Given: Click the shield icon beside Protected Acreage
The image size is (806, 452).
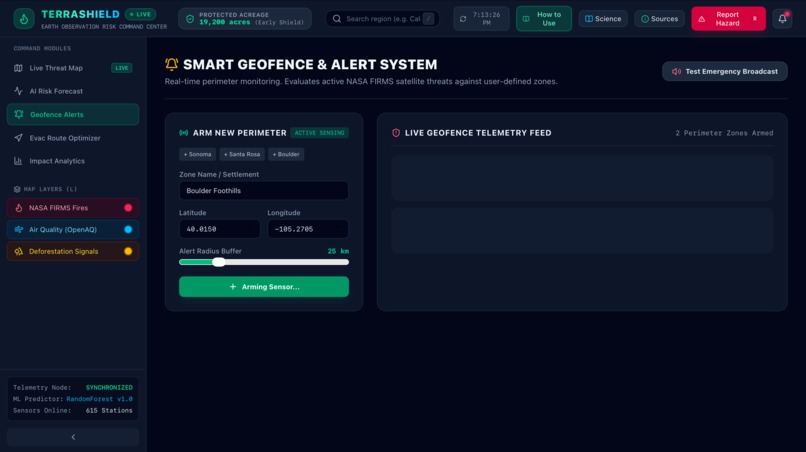Looking at the screenshot, I should [190, 19].
